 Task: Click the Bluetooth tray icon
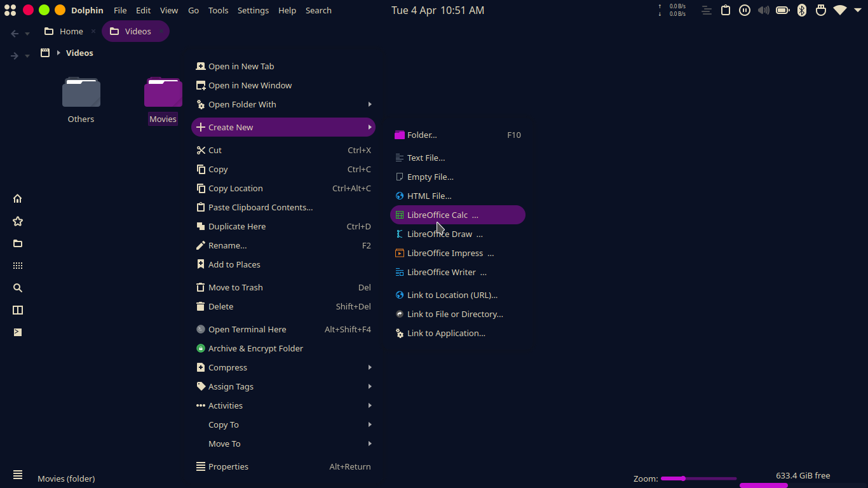[x=802, y=10]
